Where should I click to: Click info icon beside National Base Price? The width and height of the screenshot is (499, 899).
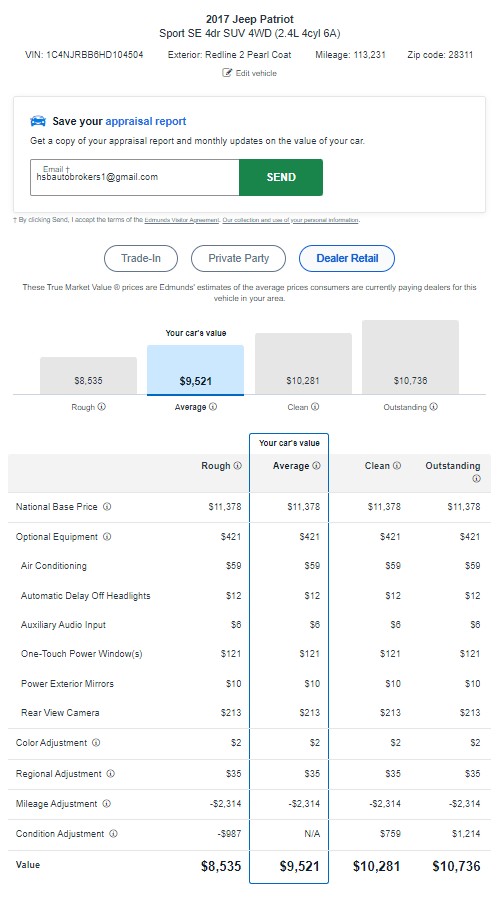(x=107, y=507)
